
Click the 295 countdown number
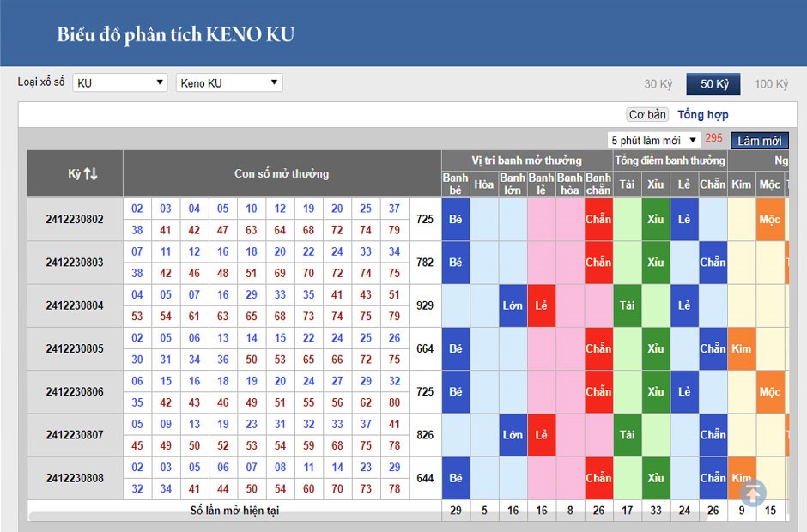click(x=713, y=138)
